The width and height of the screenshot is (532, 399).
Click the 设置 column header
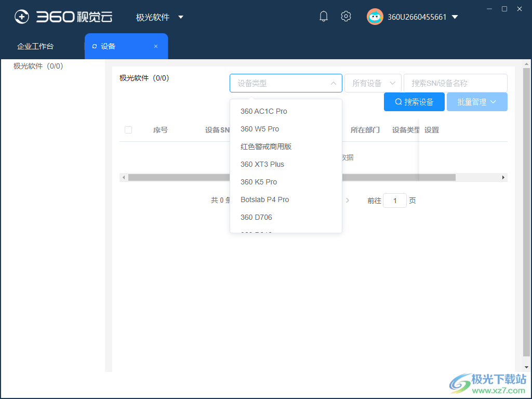point(432,130)
